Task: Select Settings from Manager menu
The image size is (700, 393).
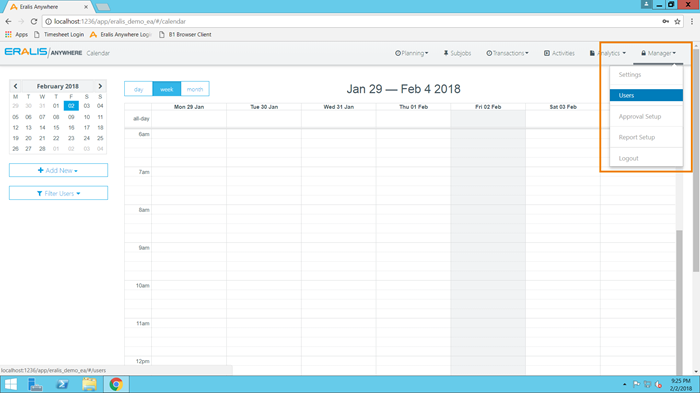Action: [646, 75]
